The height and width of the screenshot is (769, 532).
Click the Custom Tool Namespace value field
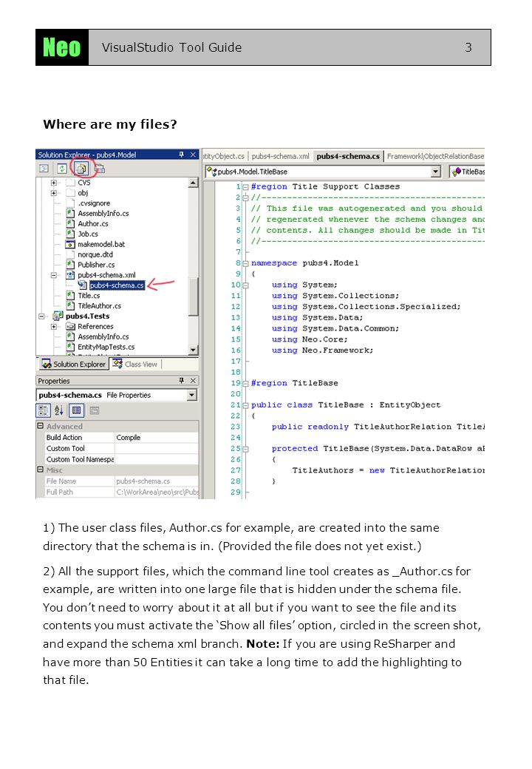pyautogui.click(x=156, y=459)
